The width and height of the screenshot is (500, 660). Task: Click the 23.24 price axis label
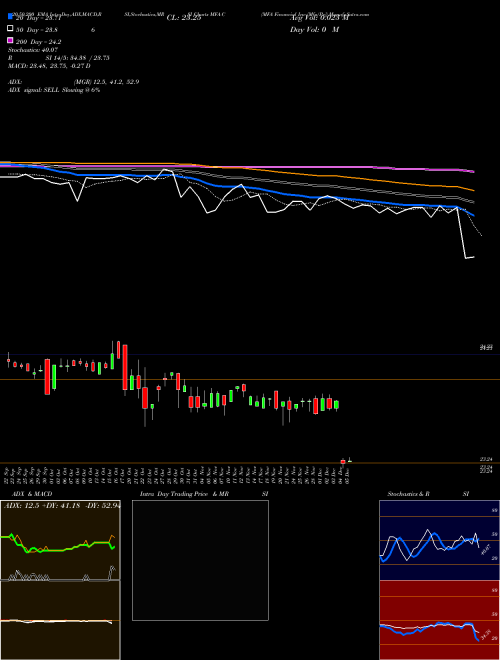tap(487, 459)
